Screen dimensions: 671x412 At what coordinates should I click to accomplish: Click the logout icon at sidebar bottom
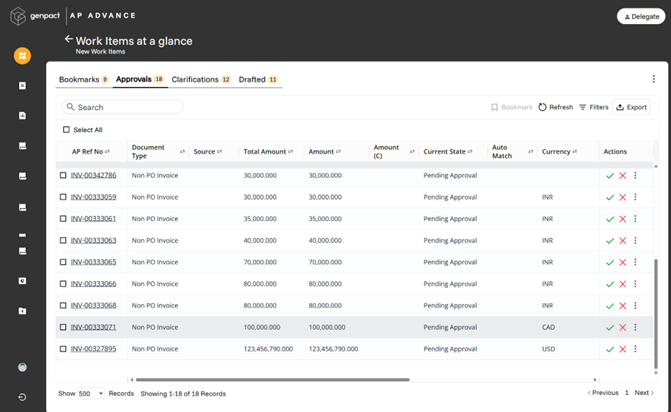tap(22, 397)
